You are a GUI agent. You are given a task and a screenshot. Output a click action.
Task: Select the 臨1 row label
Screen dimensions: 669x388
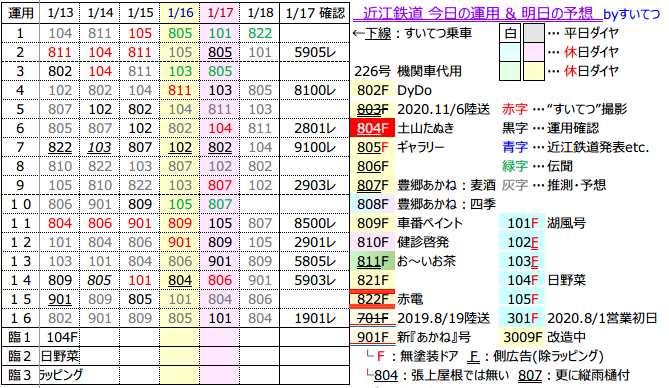pos(20,337)
